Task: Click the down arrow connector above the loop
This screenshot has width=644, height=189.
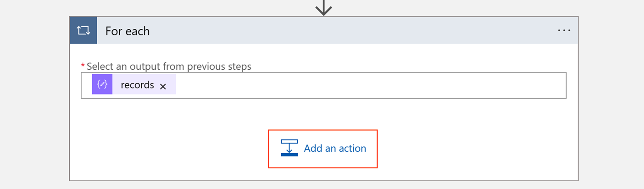Action: click(x=324, y=7)
